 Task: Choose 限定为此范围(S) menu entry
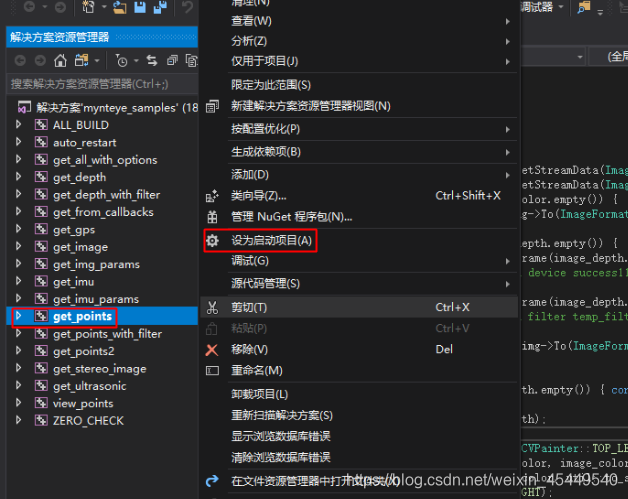pyautogui.click(x=359, y=85)
